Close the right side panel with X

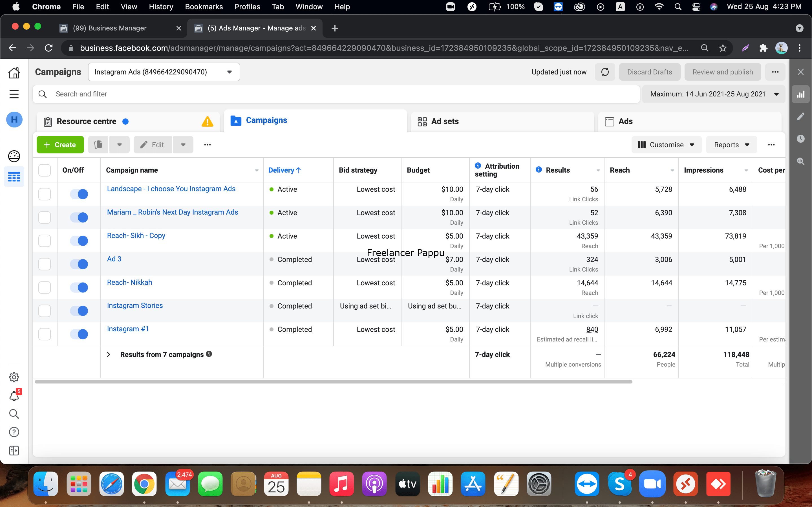click(x=801, y=72)
